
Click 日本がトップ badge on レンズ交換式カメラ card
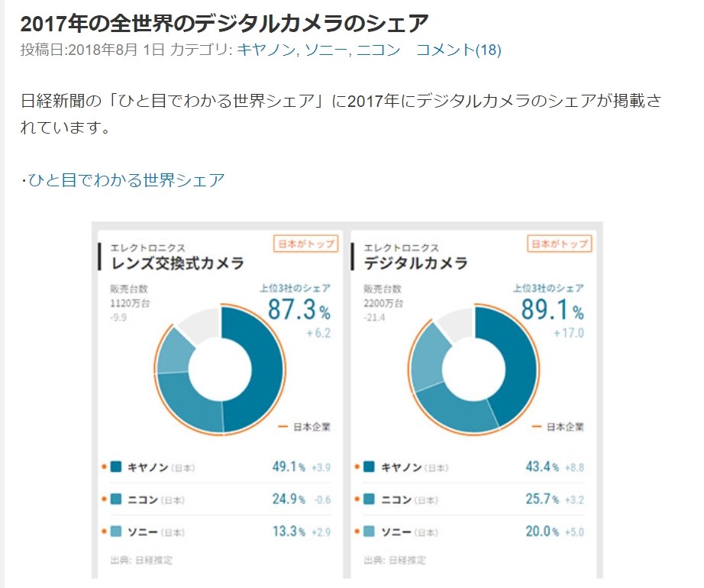(x=305, y=244)
